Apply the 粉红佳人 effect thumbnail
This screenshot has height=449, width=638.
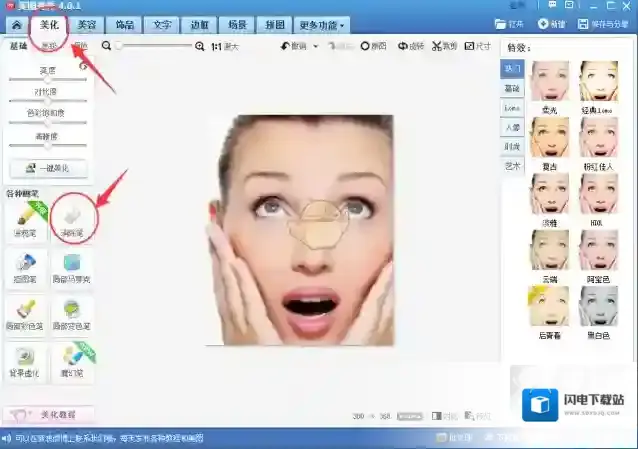[x=599, y=137]
